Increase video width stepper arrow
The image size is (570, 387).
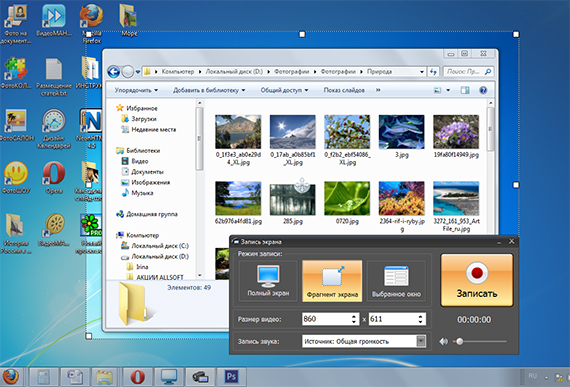tap(354, 316)
